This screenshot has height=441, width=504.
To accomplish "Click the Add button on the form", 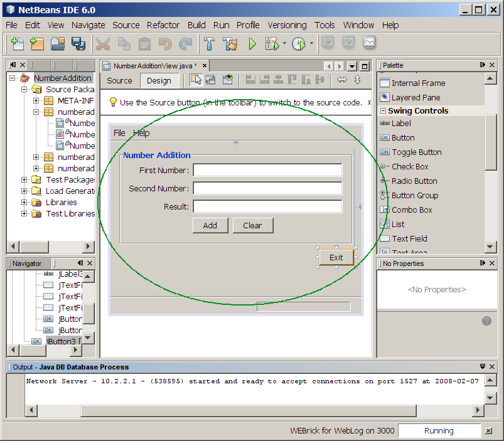I will [210, 225].
